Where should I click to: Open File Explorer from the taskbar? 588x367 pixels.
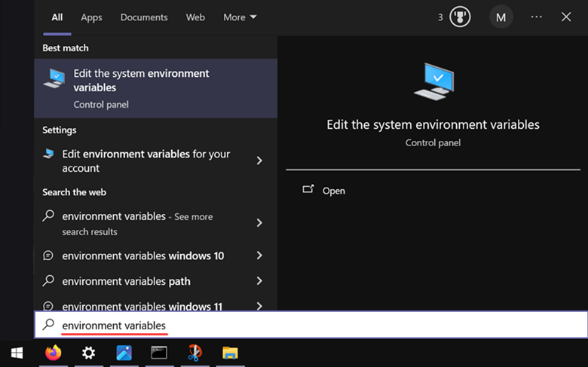point(230,353)
